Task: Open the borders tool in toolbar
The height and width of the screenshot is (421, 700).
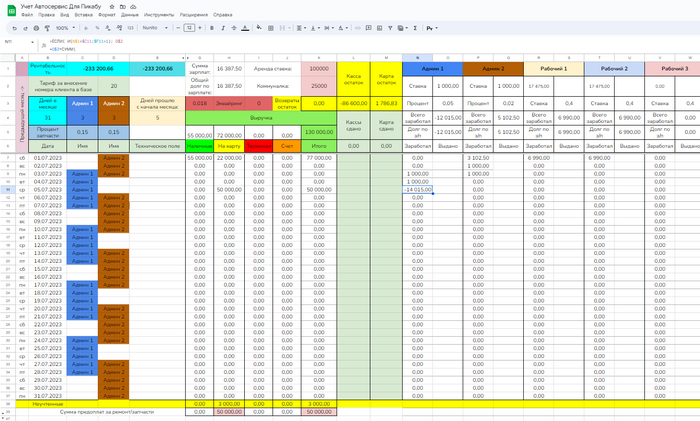Action: 269,28
